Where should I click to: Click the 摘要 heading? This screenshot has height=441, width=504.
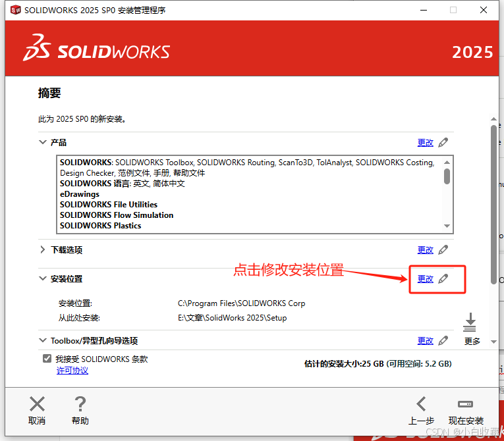point(49,93)
